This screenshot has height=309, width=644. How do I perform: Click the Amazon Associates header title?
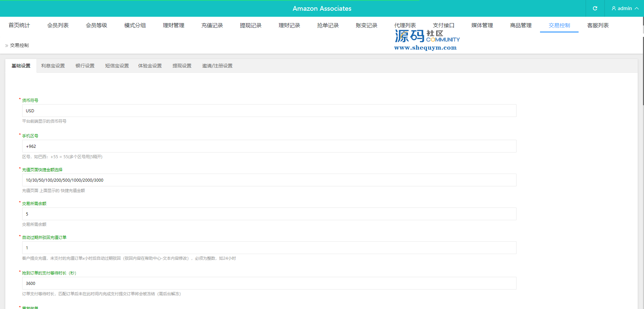click(322, 8)
